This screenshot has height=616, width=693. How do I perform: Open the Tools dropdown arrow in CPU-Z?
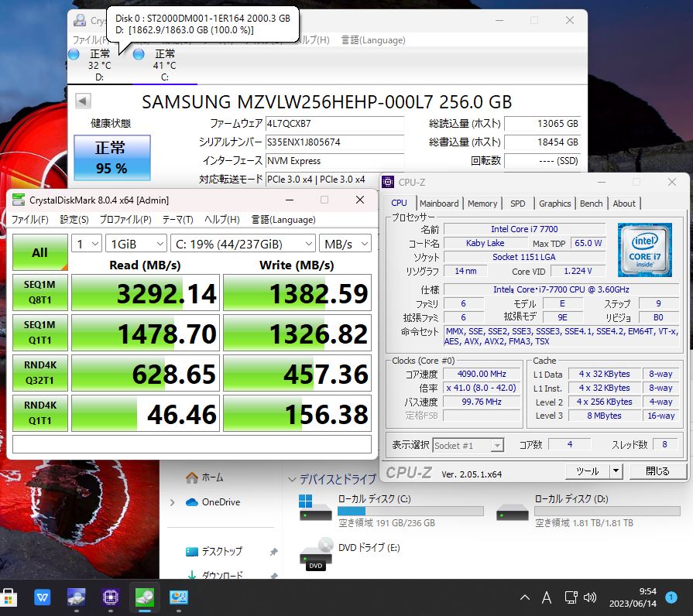(x=616, y=471)
